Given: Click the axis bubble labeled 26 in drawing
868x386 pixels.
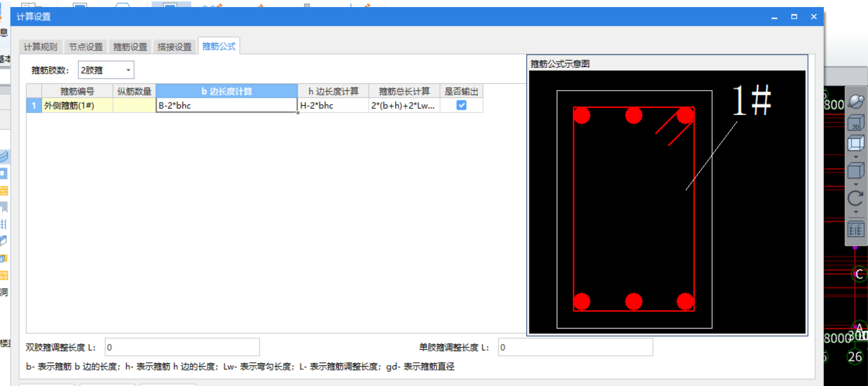Looking at the screenshot, I should [x=855, y=357].
